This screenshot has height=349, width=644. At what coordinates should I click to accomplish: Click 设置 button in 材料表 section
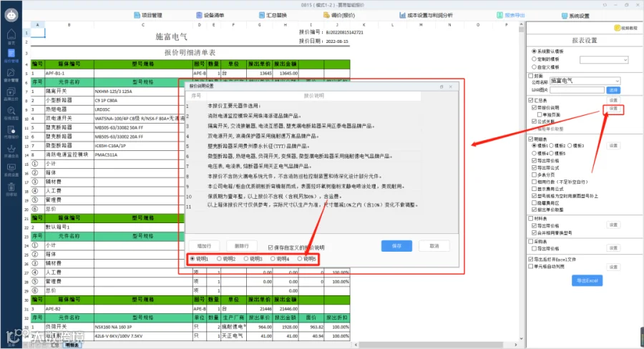[x=613, y=225]
